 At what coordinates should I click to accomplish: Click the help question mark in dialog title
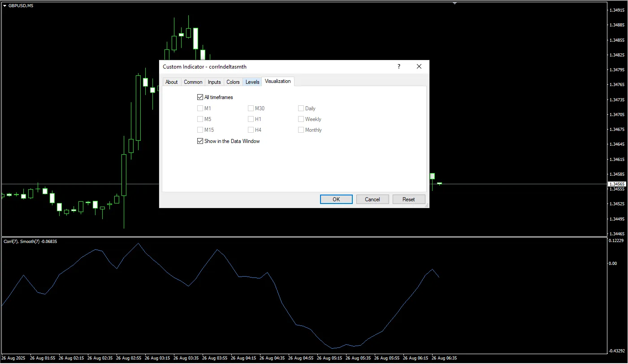(x=398, y=66)
